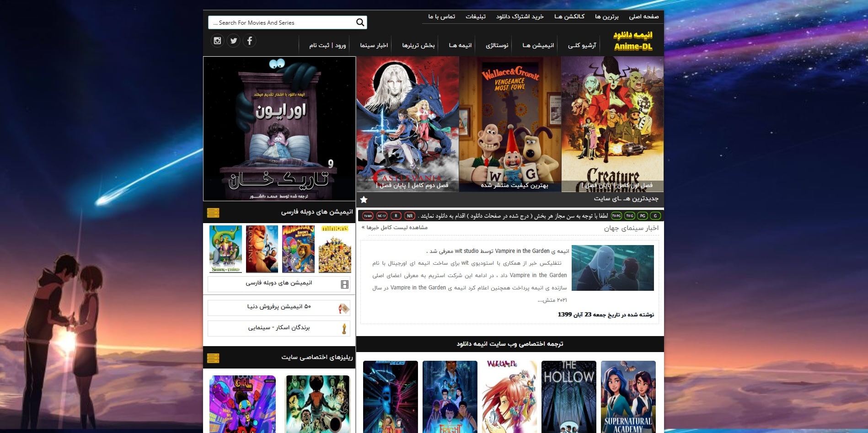Click the Oscar statue icon

344,328
